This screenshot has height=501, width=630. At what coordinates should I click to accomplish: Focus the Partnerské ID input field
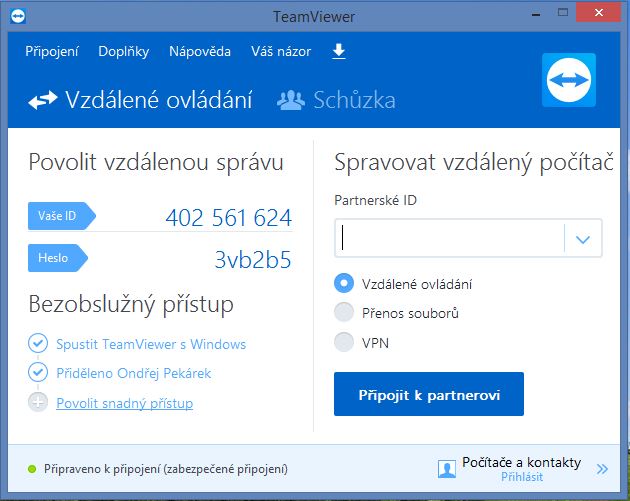pyautogui.click(x=449, y=238)
